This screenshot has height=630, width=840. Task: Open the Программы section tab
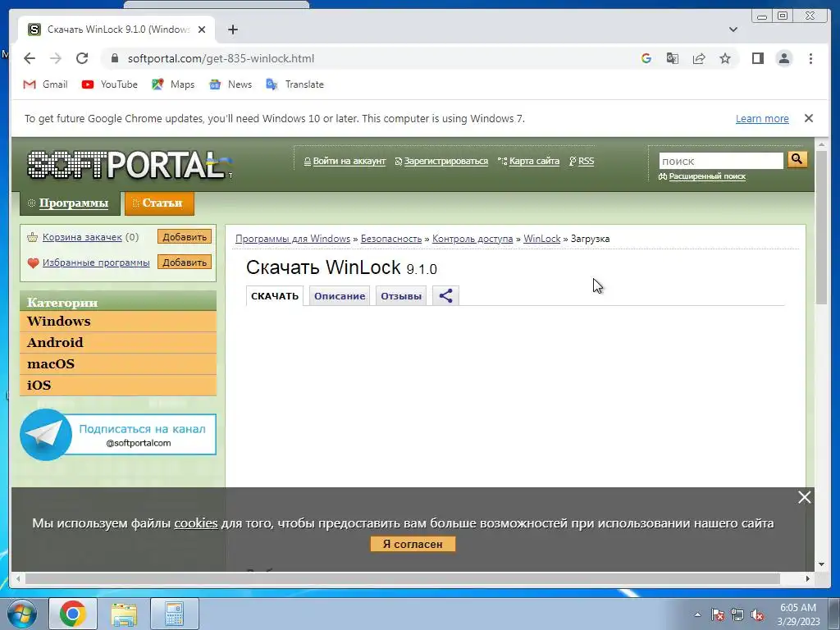70,203
